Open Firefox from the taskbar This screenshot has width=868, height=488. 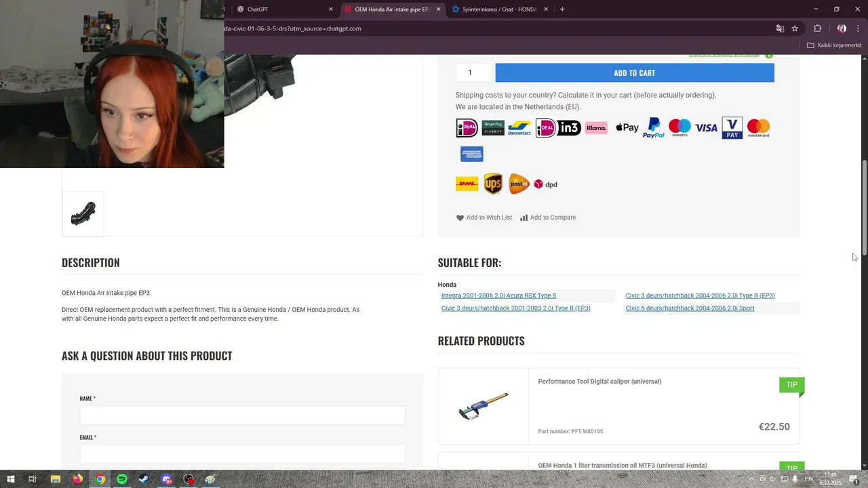point(77,479)
